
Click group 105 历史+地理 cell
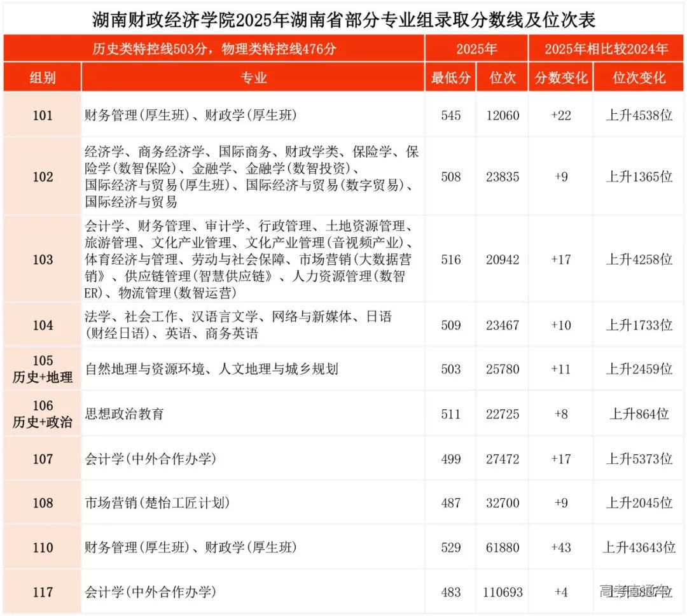pyautogui.click(x=41, y=368)
